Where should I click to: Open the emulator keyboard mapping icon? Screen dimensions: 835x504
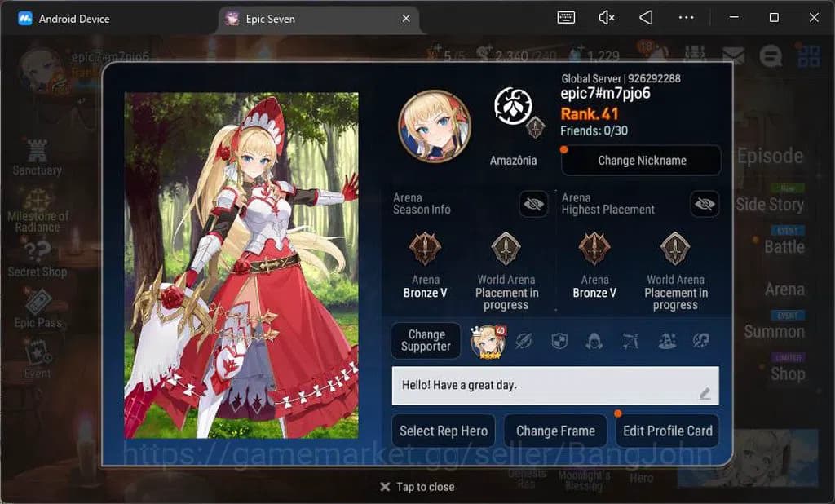click(x=566, y=18)
